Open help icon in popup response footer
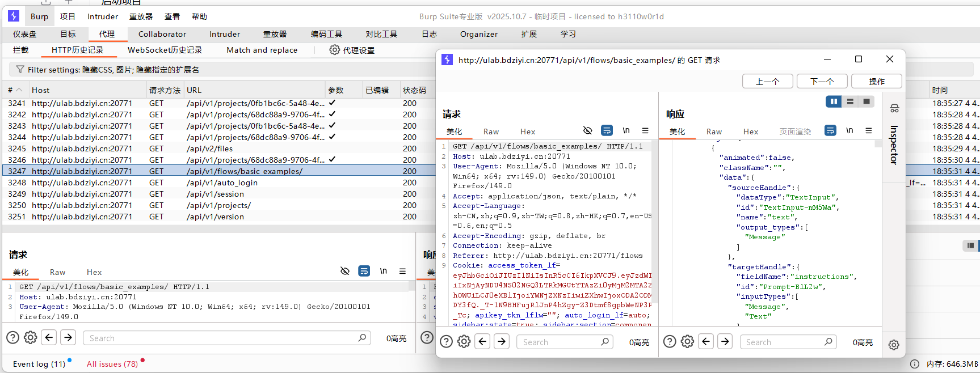The height and width of the screenshot is (373, 980). 670,341
